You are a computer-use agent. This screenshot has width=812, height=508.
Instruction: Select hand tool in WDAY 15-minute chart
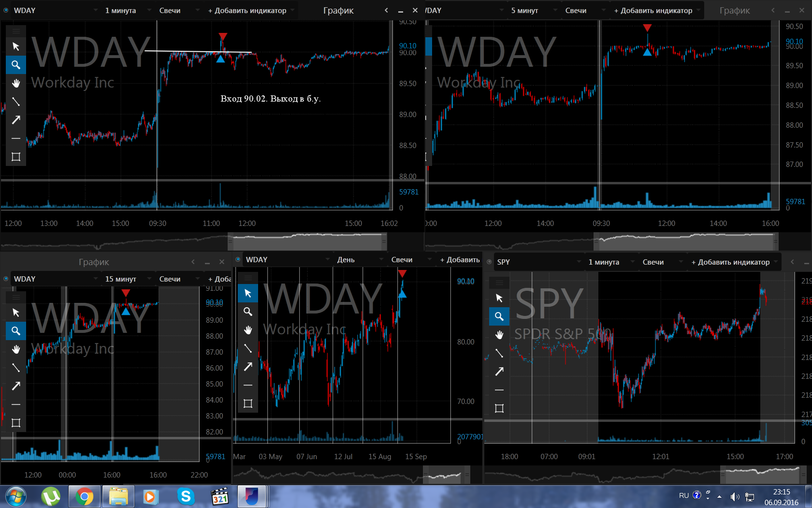click(x=16, y=349)
